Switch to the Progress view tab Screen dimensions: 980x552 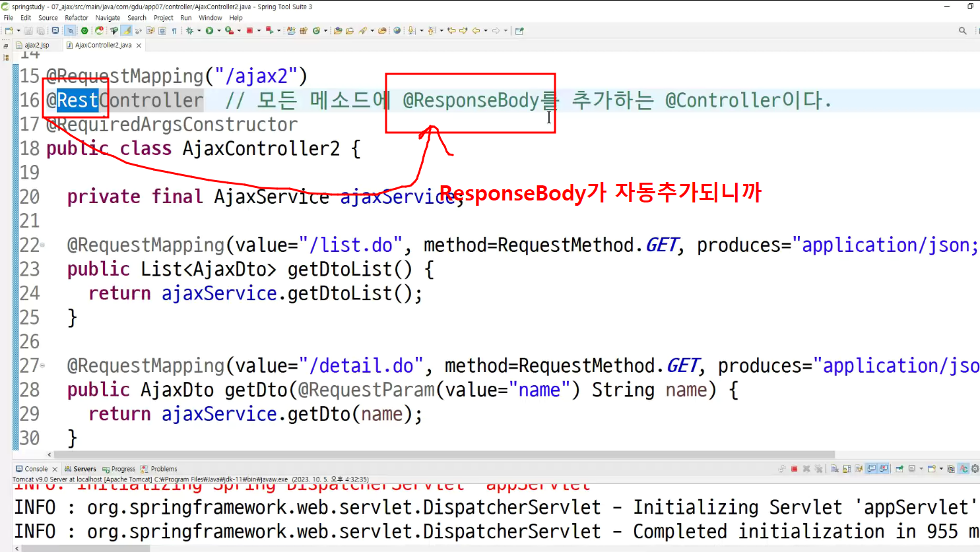click(x=119, y=469)
